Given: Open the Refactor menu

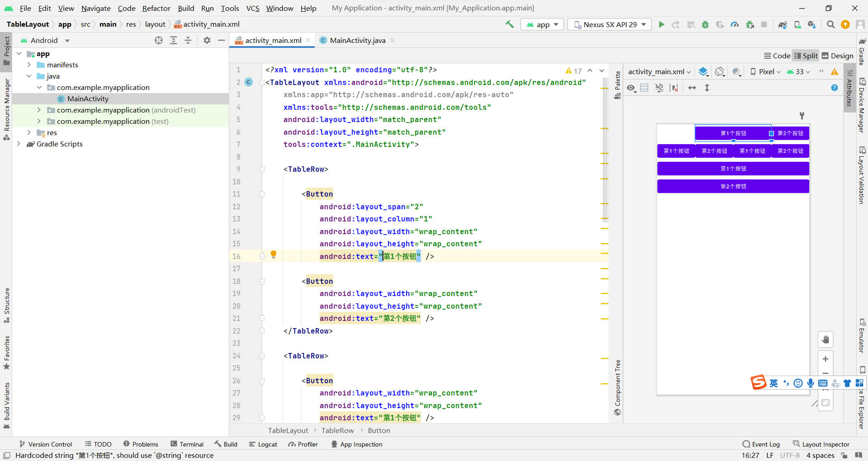Looking at the screenshot, I should [x=156, y=8].
